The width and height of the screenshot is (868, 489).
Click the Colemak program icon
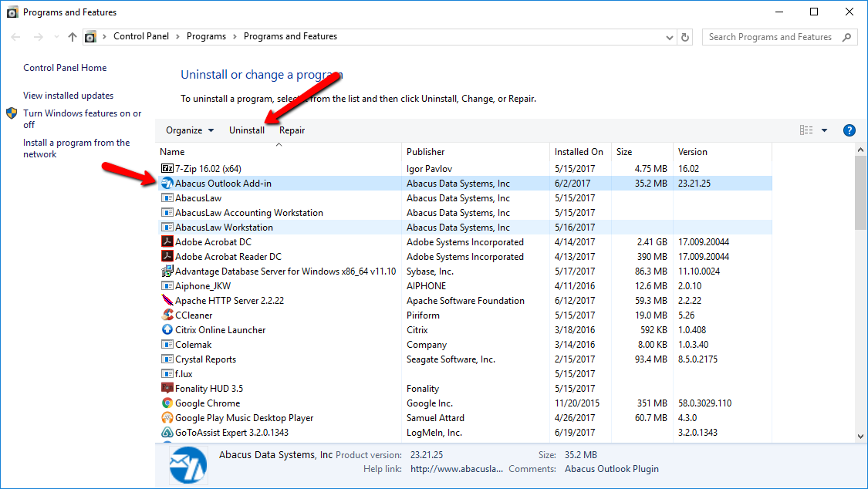point(167,345)
